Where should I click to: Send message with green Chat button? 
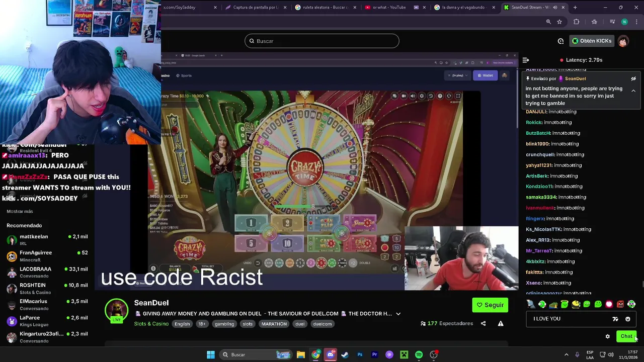click(x=626, y=336)
